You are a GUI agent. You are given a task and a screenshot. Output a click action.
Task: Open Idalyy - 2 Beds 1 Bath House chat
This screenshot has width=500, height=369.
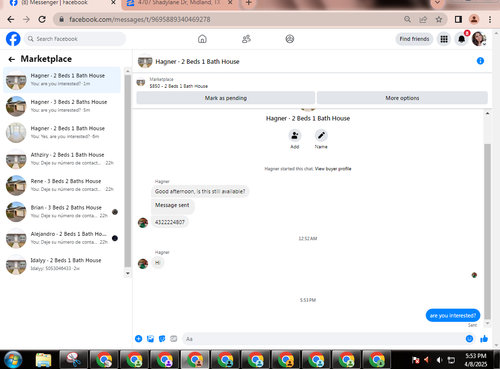[x=62, y=264]
